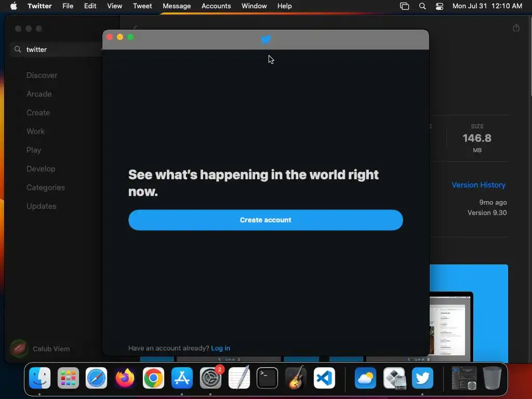Open the Message menu

click(177, 6)
